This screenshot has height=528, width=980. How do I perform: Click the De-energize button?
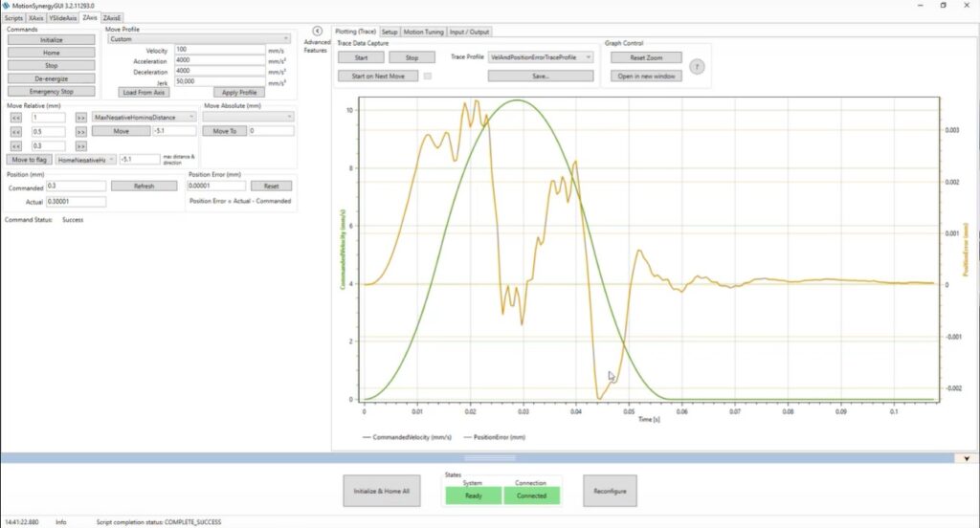point(52,78)
